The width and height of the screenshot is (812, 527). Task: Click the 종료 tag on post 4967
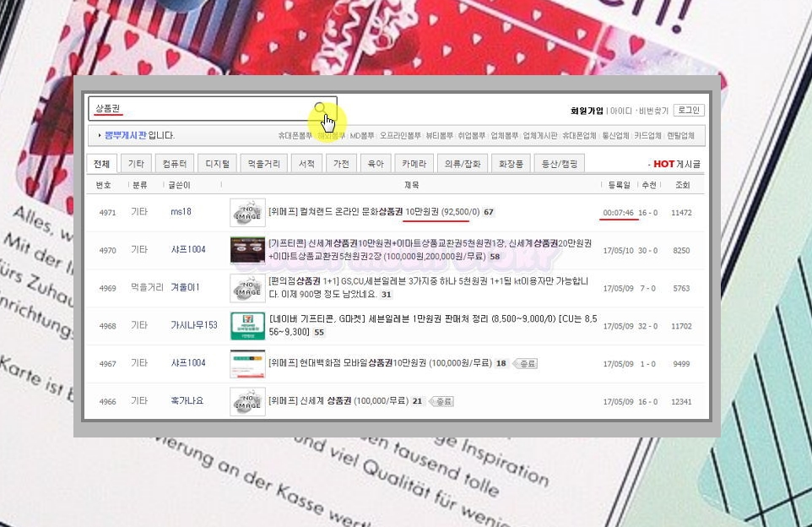click(x=524, y=364)
